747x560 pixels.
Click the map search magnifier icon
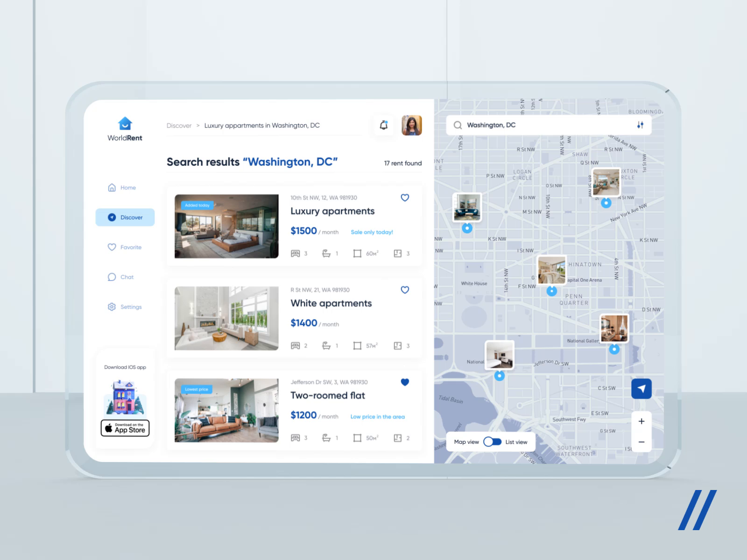(x=458, y=125)
